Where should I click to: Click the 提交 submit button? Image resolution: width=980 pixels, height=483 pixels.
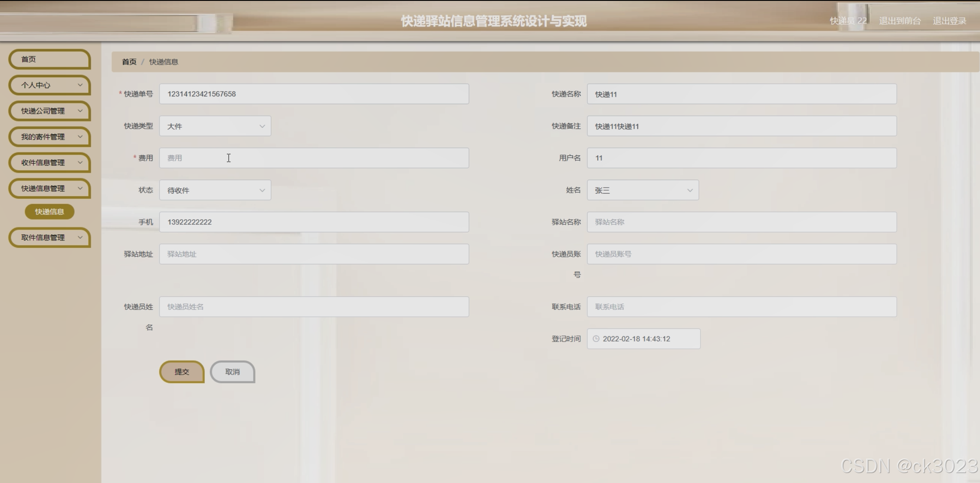tap(182, 372)
